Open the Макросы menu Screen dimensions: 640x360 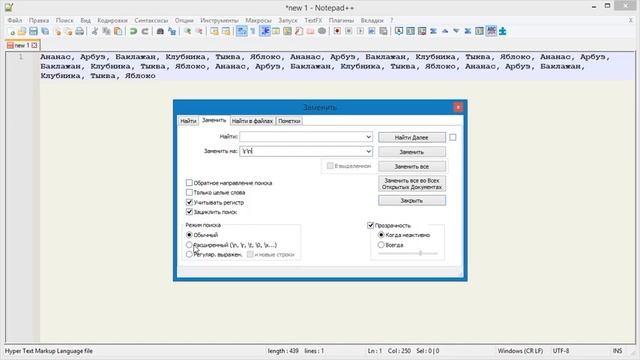pyautogui.click(x=258, y=20)
